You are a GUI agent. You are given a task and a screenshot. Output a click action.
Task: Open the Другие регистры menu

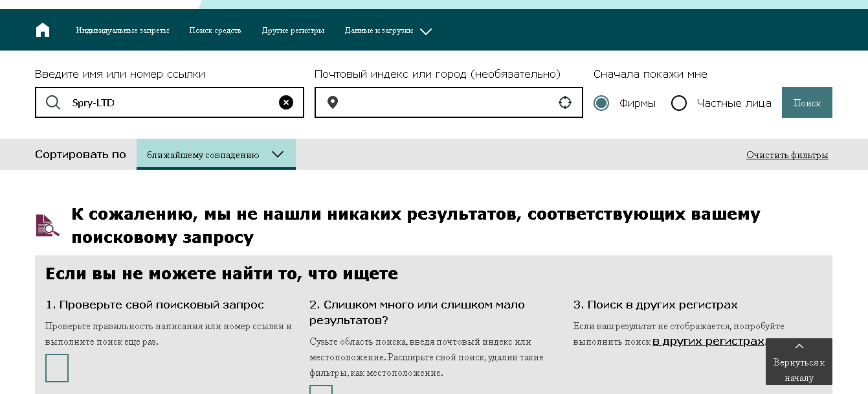point(292,30)
